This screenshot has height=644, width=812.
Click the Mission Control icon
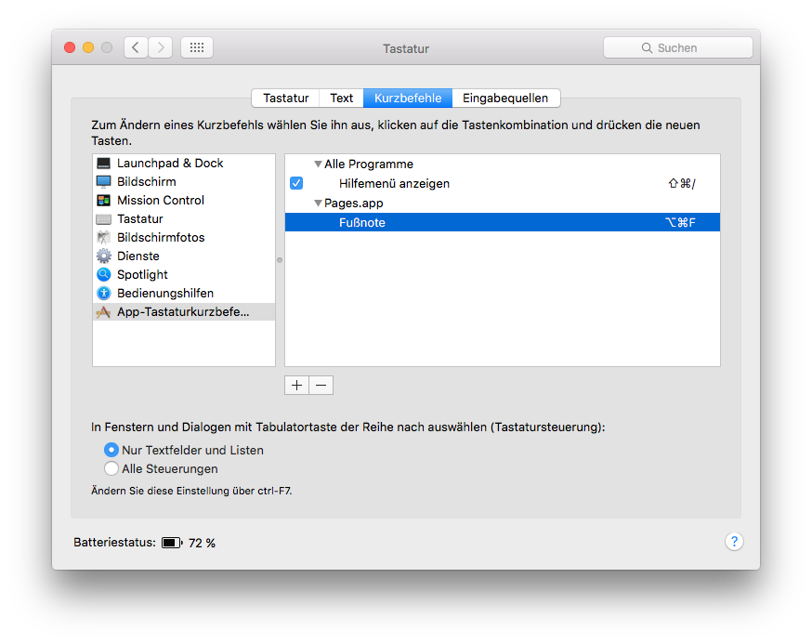pyautogui.click(x=103, y=201)
